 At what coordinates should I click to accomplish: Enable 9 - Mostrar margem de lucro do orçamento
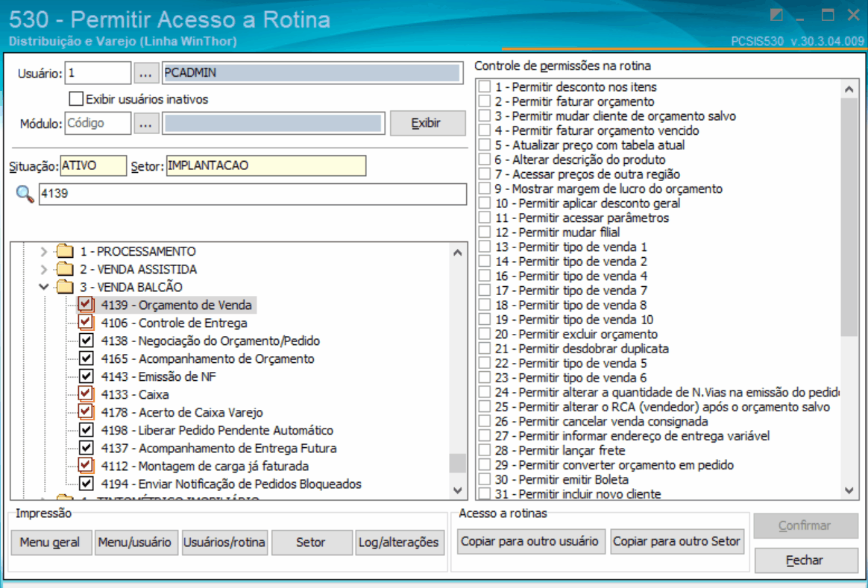click(485, 189)
